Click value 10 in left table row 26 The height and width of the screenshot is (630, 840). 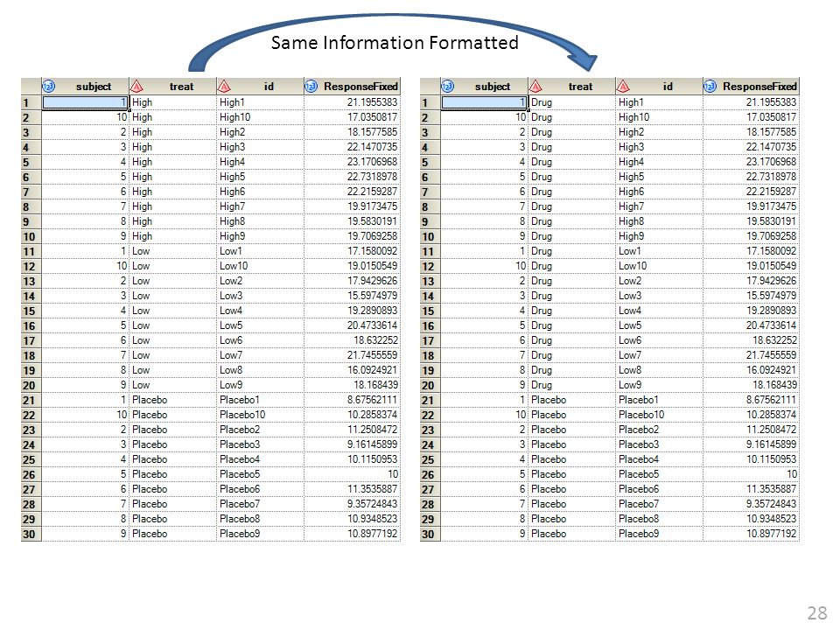[x=352, y=474]
